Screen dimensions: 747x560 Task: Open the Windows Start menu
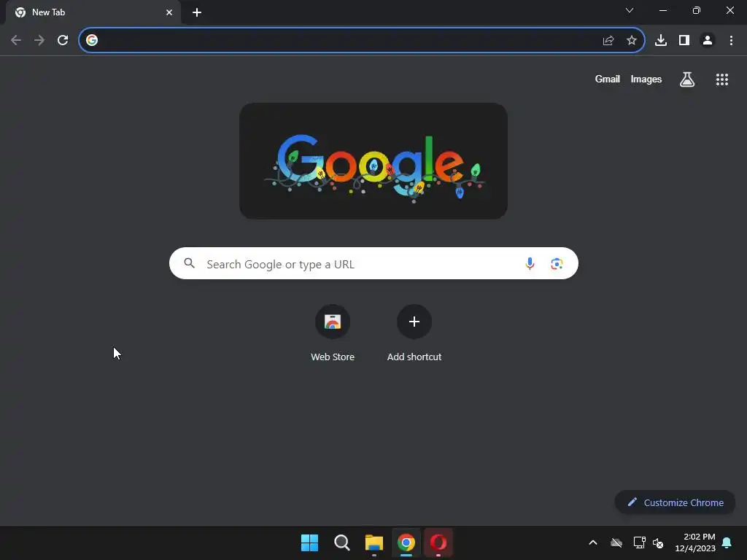(x=309, y=542)
